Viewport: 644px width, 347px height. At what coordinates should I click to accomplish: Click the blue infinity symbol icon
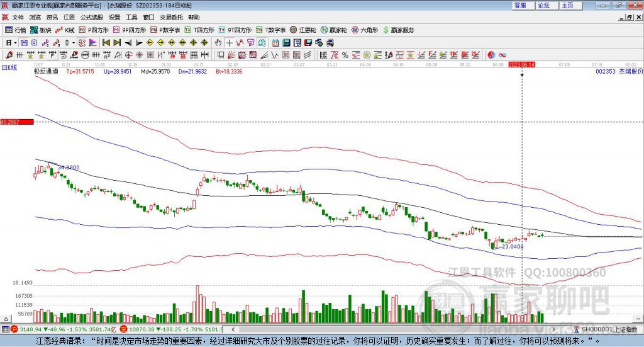point(502,55)
